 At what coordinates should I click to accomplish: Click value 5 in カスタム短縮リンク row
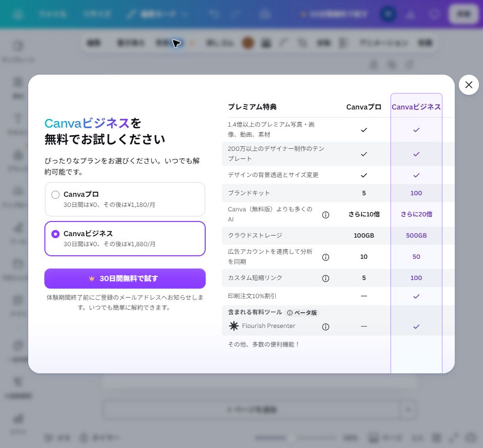[364, 278]
